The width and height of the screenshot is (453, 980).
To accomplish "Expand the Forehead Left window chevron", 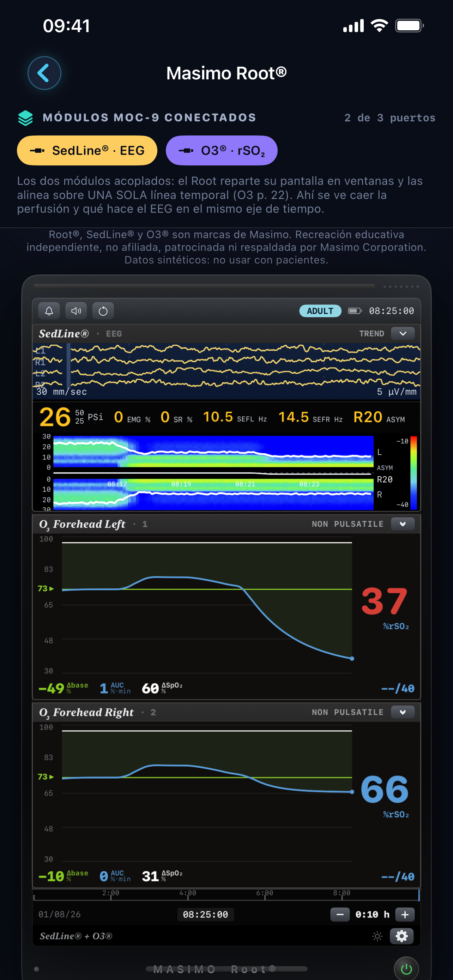I will click(x=403, y=524).
